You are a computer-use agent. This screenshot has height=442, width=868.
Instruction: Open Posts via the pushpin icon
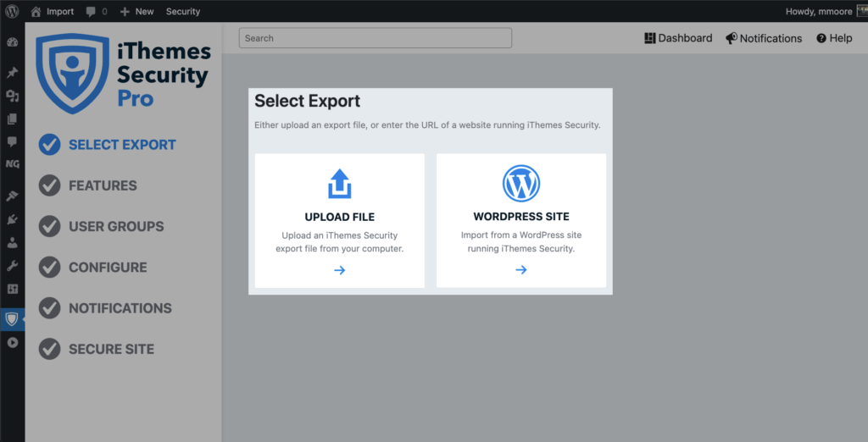coord(12,73)
